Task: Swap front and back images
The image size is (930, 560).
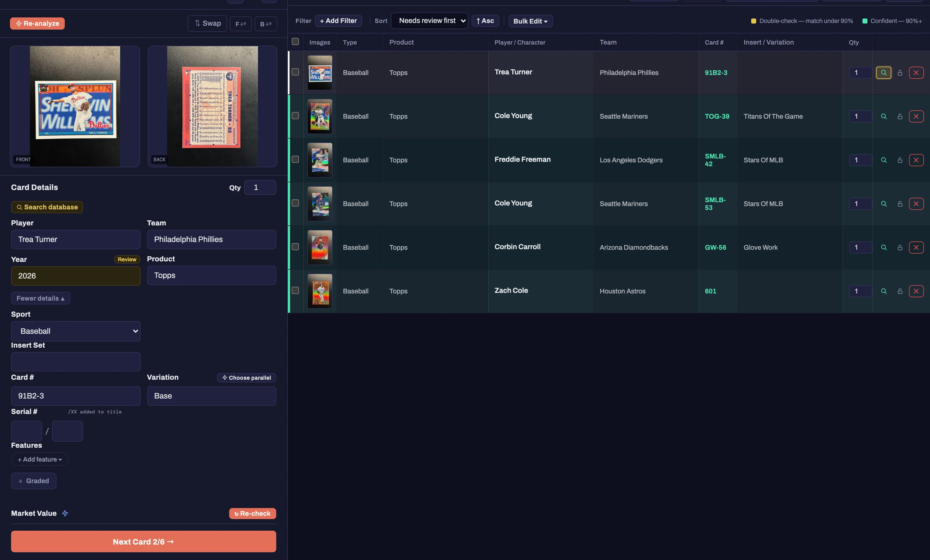Action: (207, 24)
